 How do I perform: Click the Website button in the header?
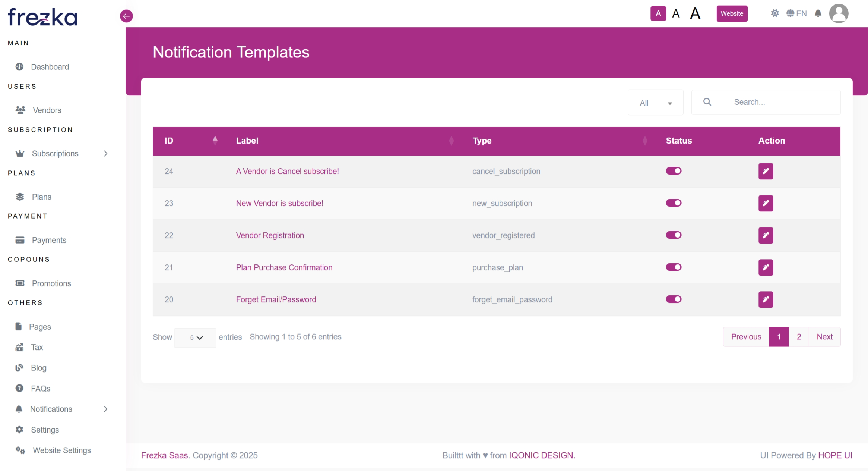732,14
